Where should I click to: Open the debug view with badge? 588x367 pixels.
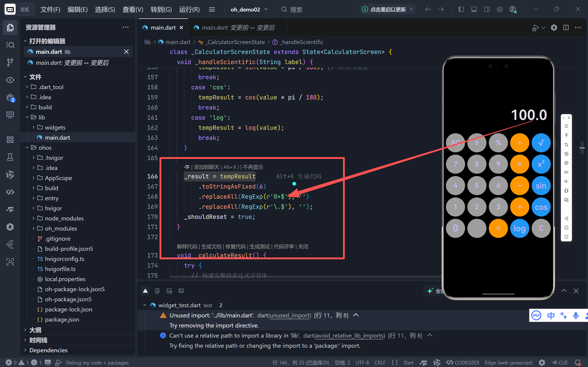(10, 98)
